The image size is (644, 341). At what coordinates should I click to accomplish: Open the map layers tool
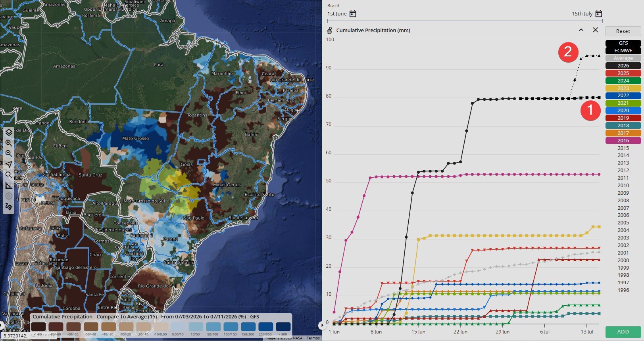(x=9, y=132)
